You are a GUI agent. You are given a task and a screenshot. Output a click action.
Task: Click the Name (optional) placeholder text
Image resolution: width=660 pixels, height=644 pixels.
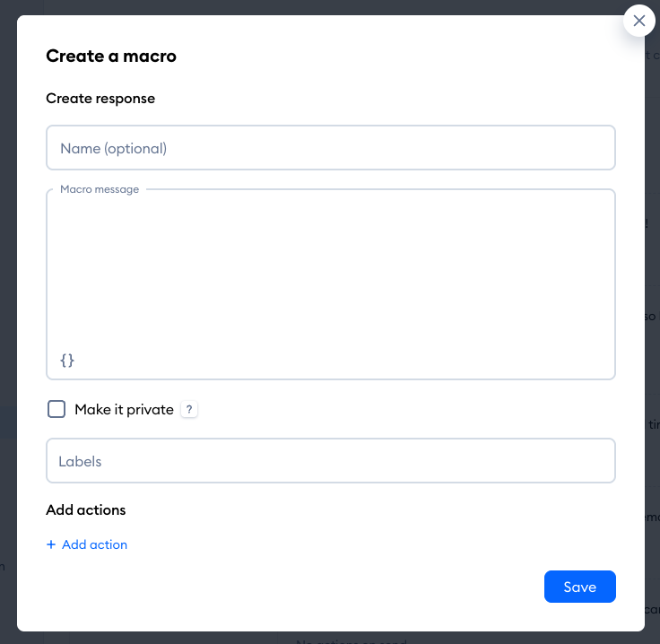113,148
